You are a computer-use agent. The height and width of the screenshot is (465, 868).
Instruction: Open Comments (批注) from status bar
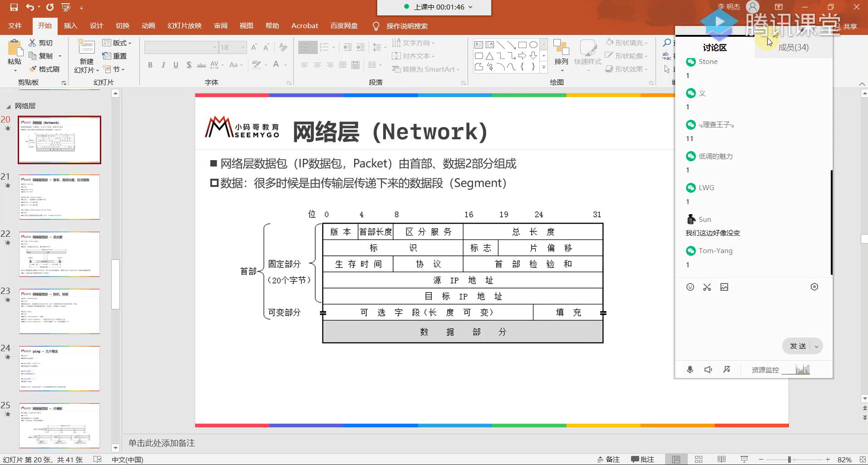point(643,459)
